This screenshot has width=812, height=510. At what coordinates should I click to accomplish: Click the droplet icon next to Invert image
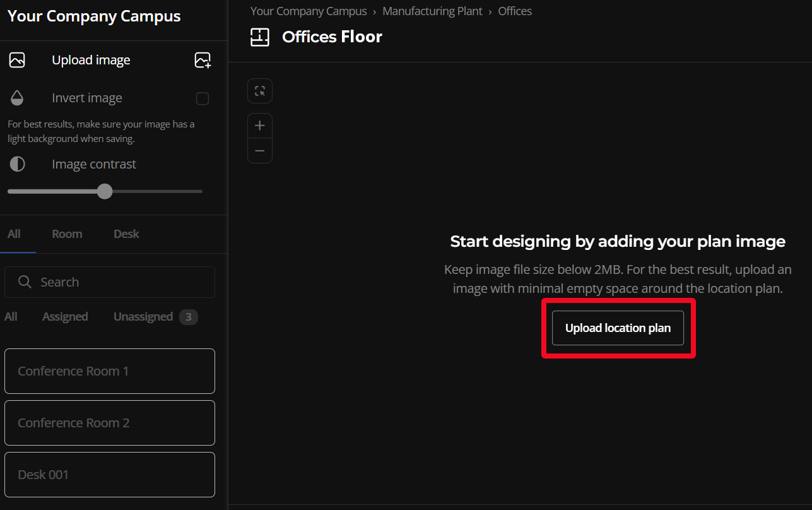[x=17, y=98]
